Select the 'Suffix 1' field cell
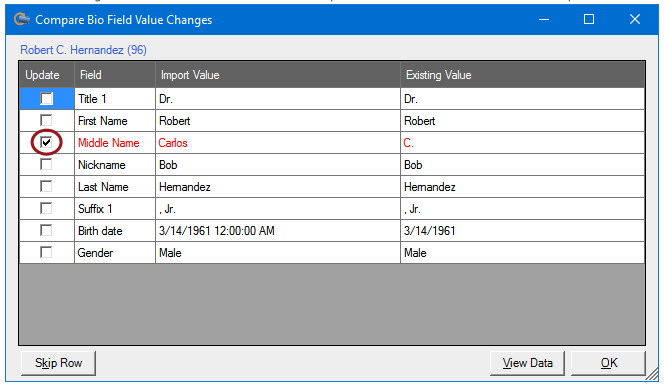This screenshot has height=386, width=664. 115,209
